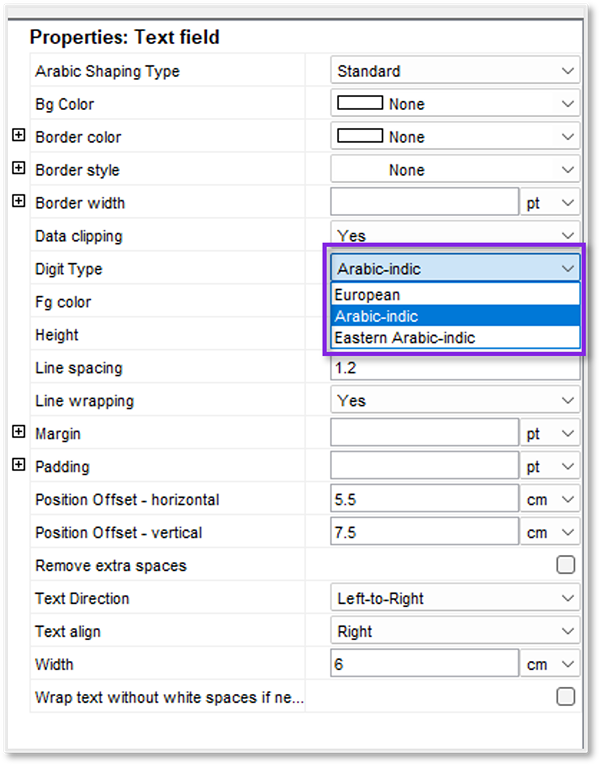Toggle Wrap text without white spaces checkbox
Viewport: 600px width, 765px height.
click(x=565, y=697)
